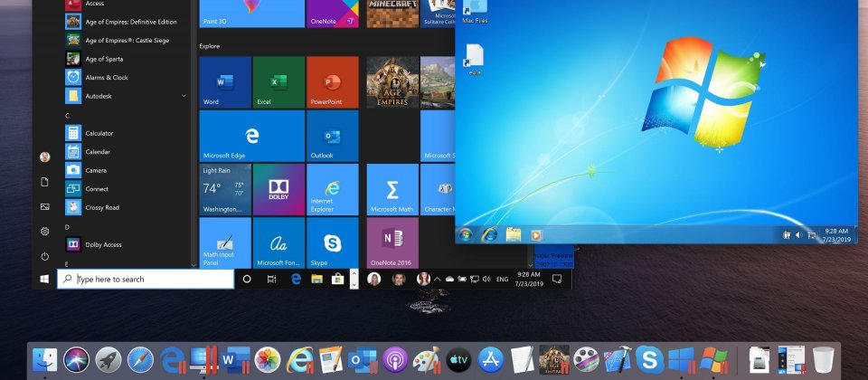Open Documents icon in Start menu rail

coord(45,182)
